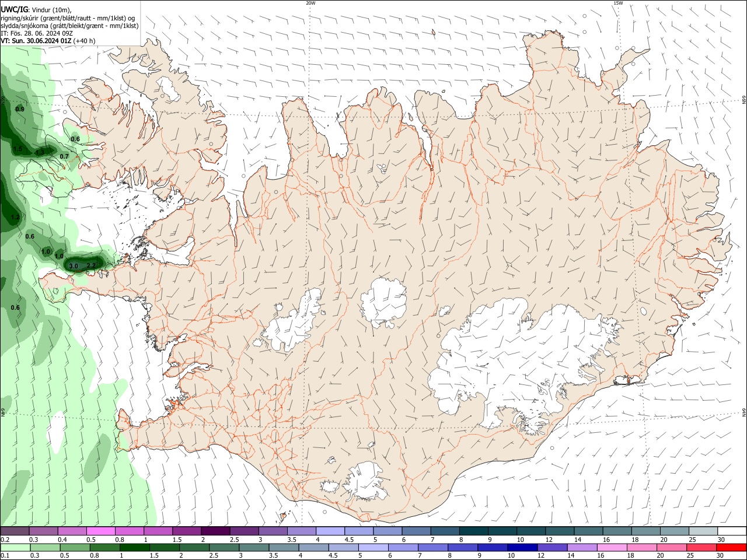
Task: Click the '1.5' precipitation value on the map
Action: pyautogui.click(x=18, y=149)
